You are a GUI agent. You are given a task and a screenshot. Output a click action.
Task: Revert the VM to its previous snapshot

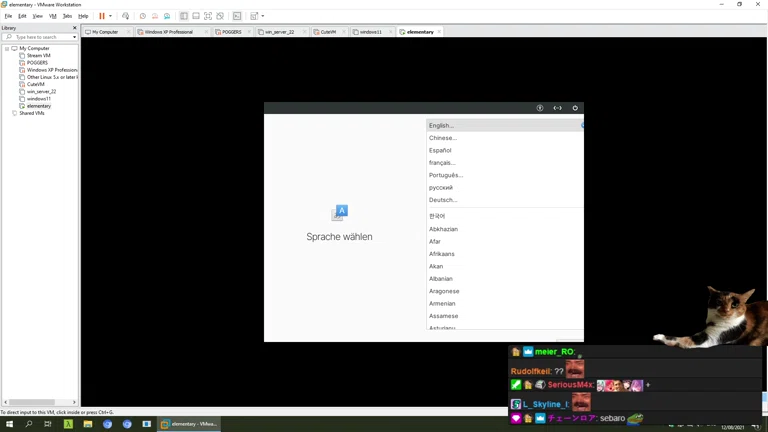(155, 16)
